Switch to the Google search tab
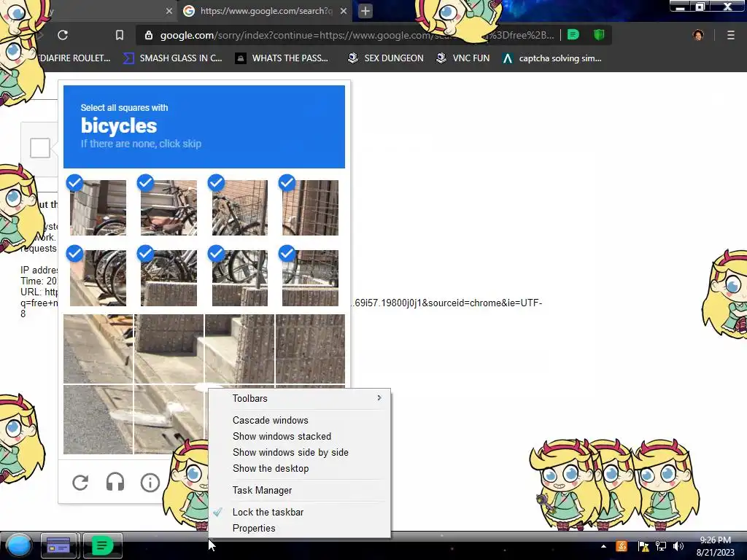The height and width of the screenshot is (560, 747). point(265,10)
